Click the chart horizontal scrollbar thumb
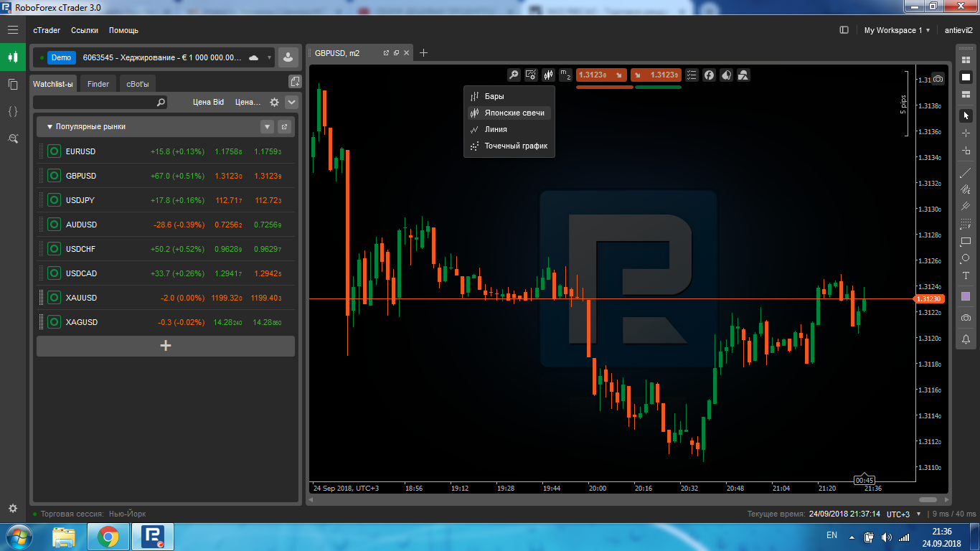This screenshot has width=980, height=551. (928, 500)
